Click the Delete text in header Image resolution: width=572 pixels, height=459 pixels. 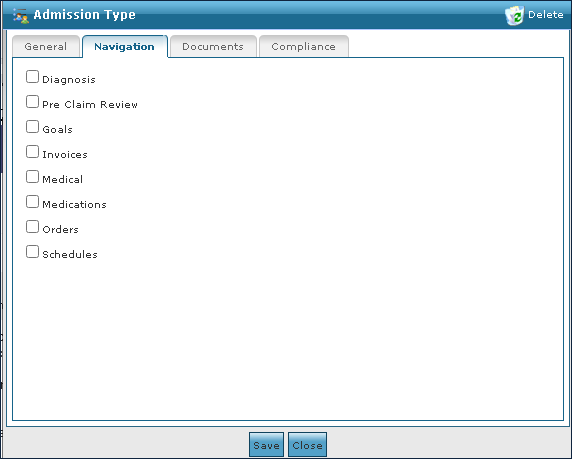[x=545, y=15]
